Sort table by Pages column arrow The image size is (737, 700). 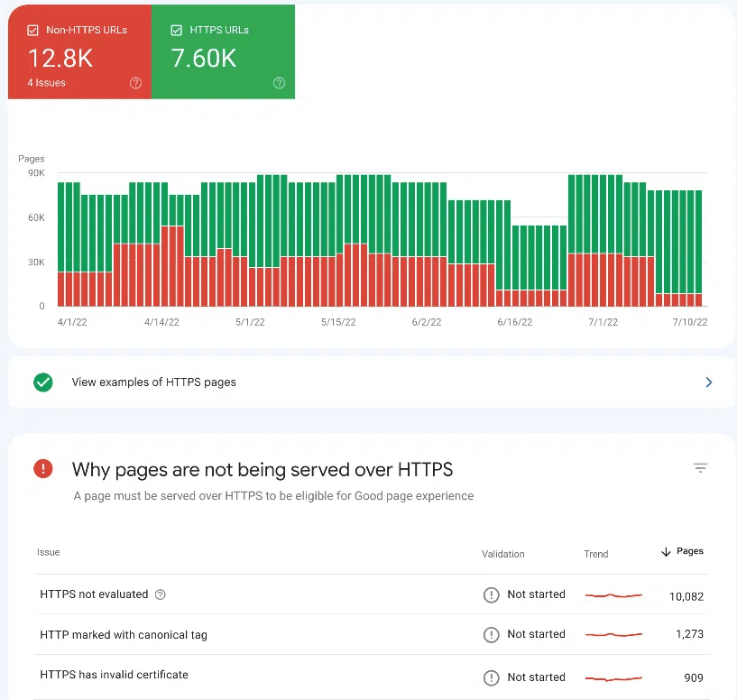[x=666, y=551]
